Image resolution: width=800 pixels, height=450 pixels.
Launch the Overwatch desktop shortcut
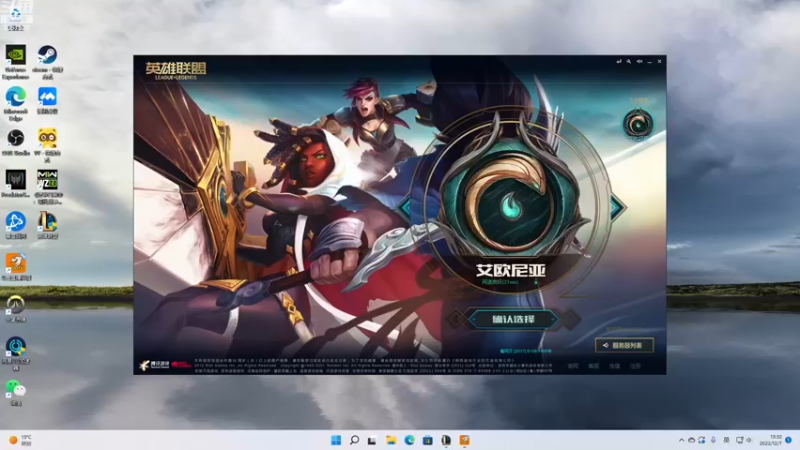click(16, 309)
